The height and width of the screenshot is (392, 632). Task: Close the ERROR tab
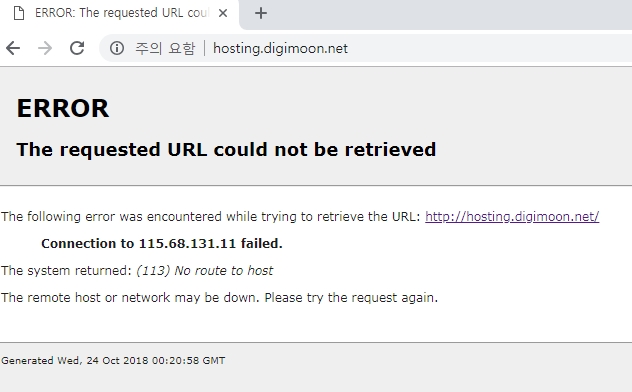tap(223, 13)
